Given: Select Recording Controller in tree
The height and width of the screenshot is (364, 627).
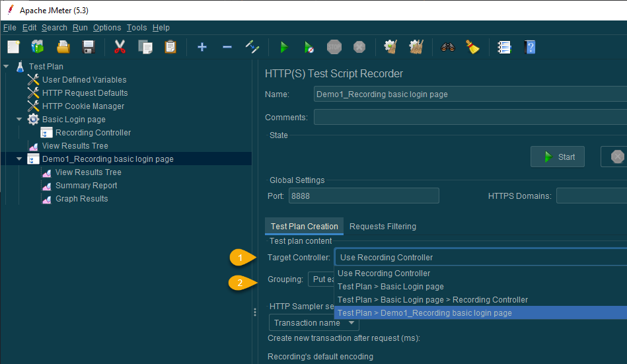Looking at the screenshot, I should (93, 132).
